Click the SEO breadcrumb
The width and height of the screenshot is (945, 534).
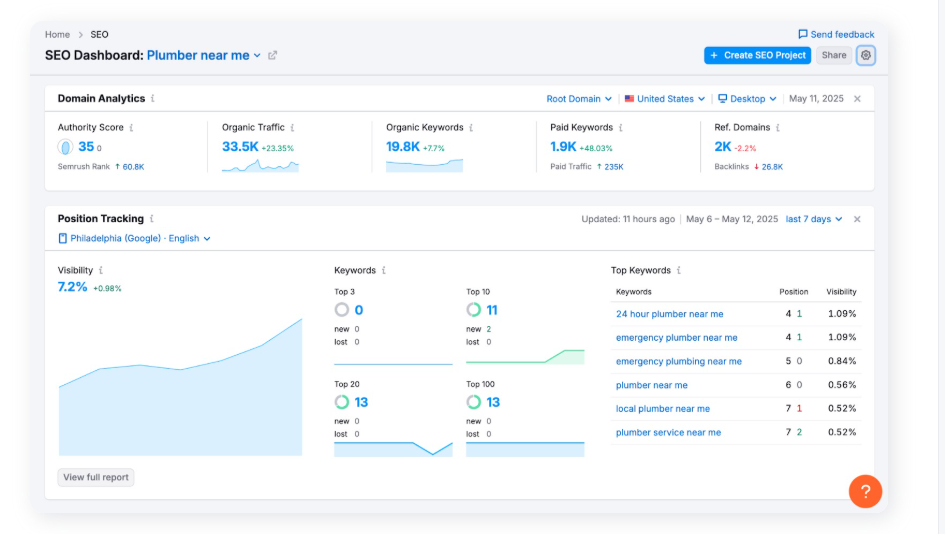point(99,34)
